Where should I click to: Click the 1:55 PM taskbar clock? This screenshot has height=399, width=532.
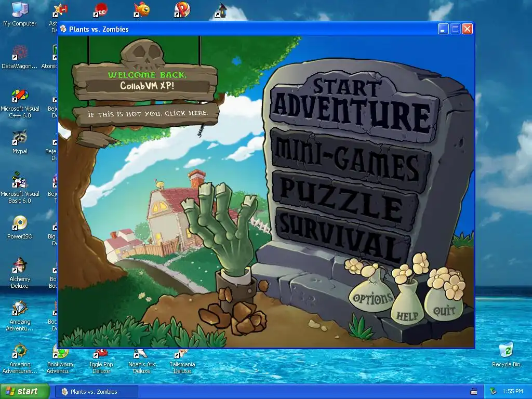pos(513,392)
